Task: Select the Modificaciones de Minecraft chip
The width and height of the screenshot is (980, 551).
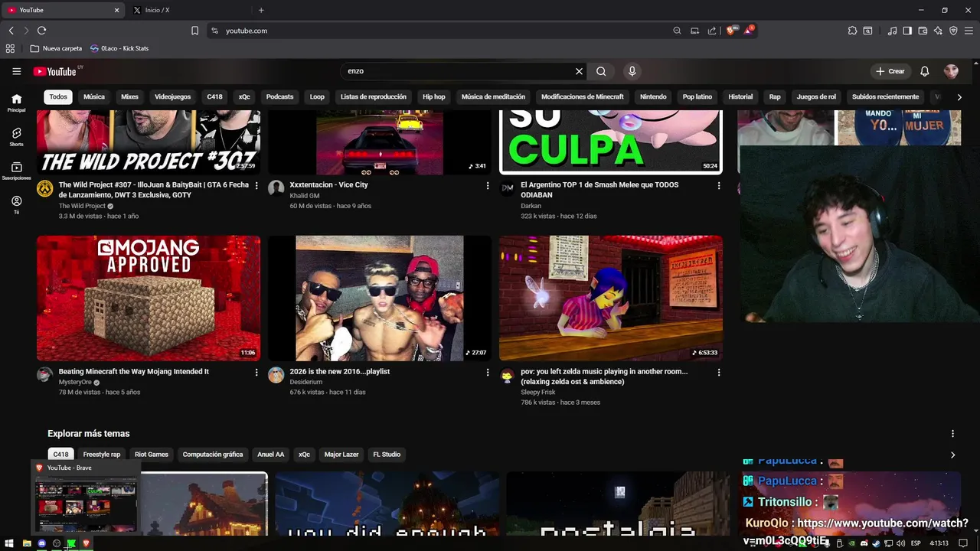Action: [x=582, y=96]
